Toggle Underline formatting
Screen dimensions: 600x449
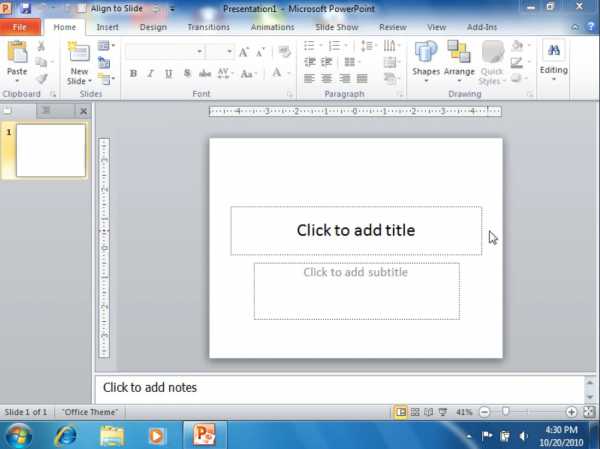click(168, 73)
